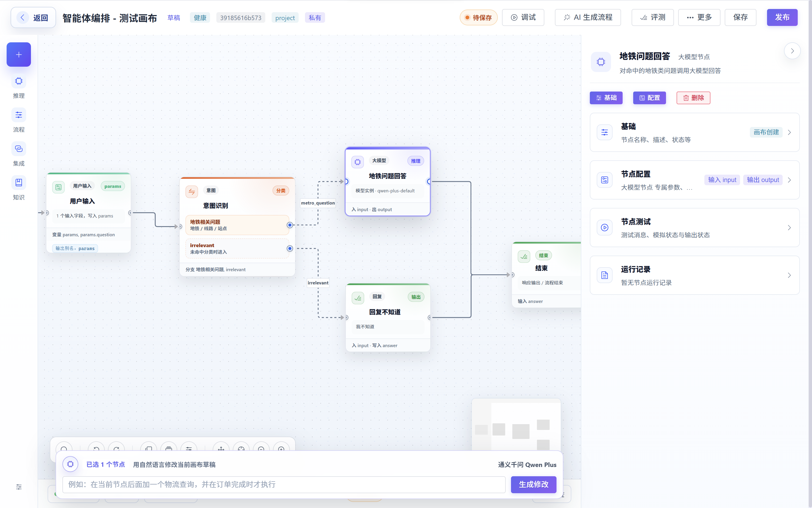Click the 分类 badge on 意图识别 node
The height and width of the screenshot is (508, 812).
(281, 190)
